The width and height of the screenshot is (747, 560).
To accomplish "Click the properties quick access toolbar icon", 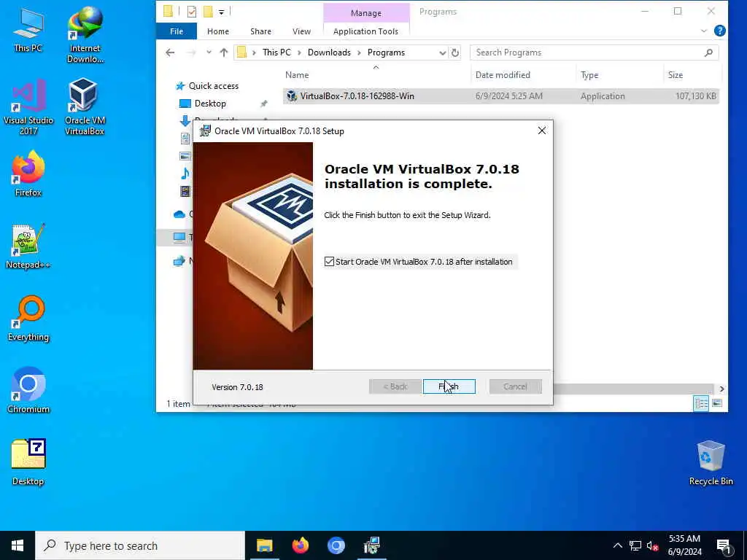I will coord(192,12).
